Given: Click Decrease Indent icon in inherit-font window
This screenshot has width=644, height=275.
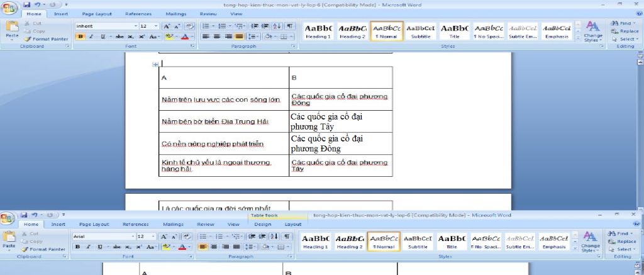Looking at the screenshot, I should tap(254, 26).
